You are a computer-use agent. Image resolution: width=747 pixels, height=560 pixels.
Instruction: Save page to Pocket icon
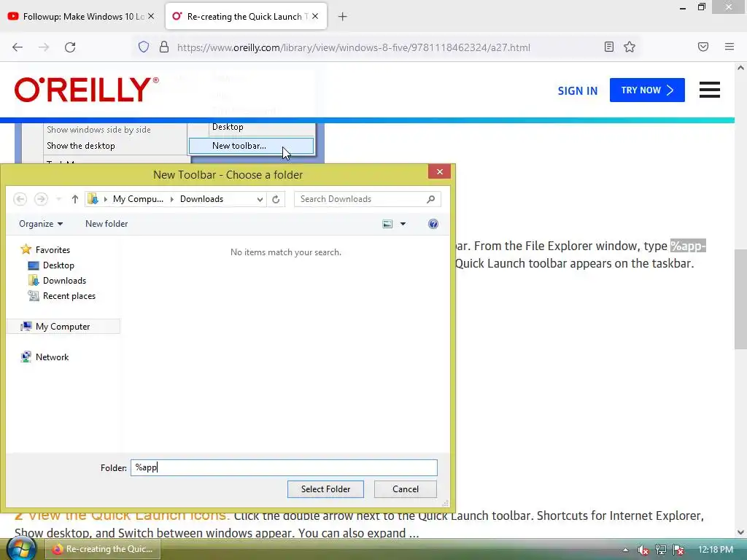click(x=703, y=47)
